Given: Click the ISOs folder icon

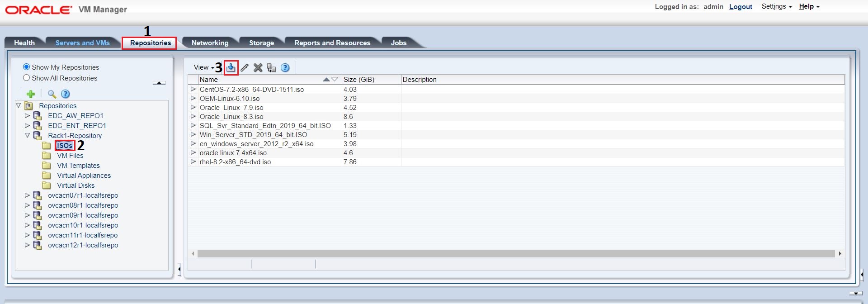Looking at the screenshot, I should point(47,146).
